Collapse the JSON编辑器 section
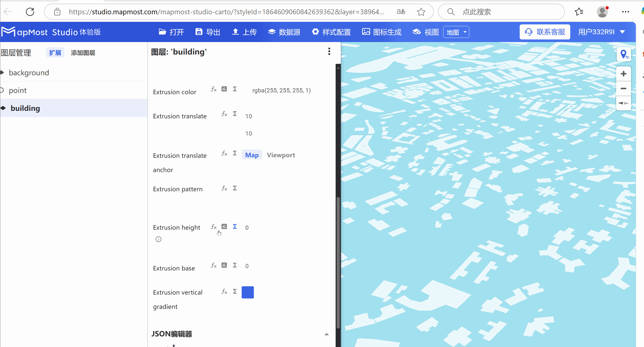 click(326, 334)
